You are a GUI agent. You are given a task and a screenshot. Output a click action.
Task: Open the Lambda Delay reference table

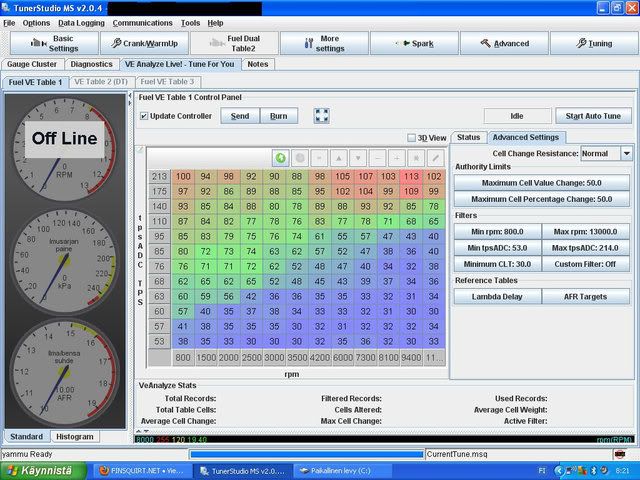click(497, 297)
